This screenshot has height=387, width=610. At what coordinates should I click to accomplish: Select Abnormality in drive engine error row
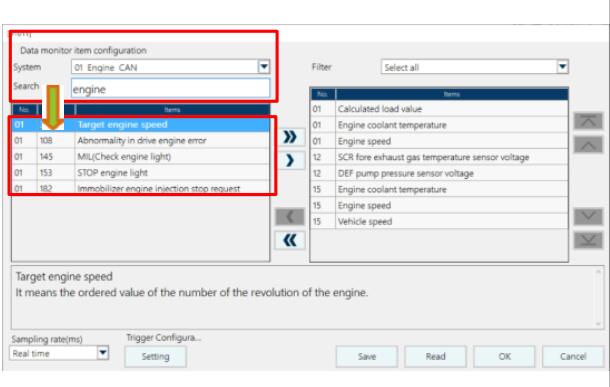[x=140, y=140]
